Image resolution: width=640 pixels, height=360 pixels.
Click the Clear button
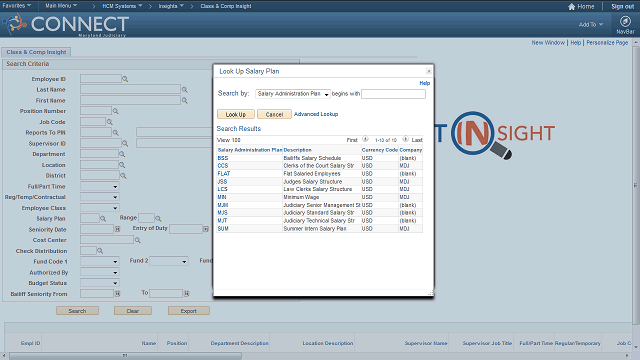coord(133,311)
